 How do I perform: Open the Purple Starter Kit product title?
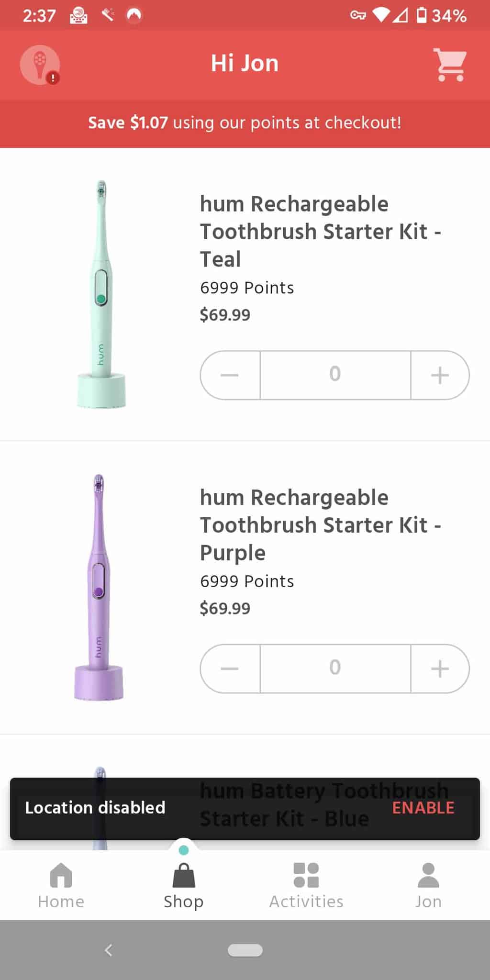(x=321, y=525)
